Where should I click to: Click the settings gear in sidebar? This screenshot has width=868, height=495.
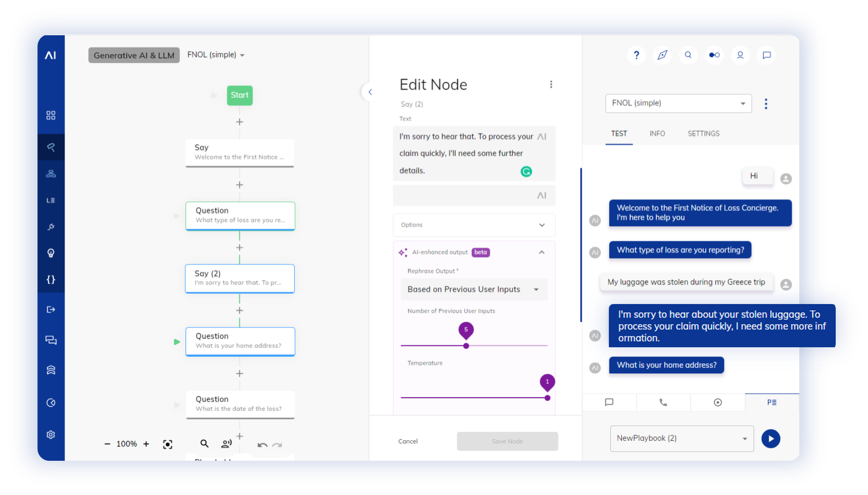point(51,435)
